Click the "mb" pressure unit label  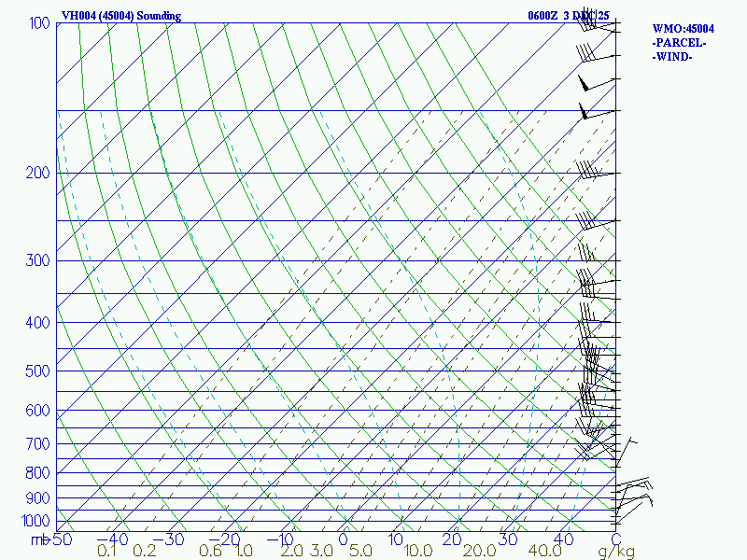click(40, 540)
